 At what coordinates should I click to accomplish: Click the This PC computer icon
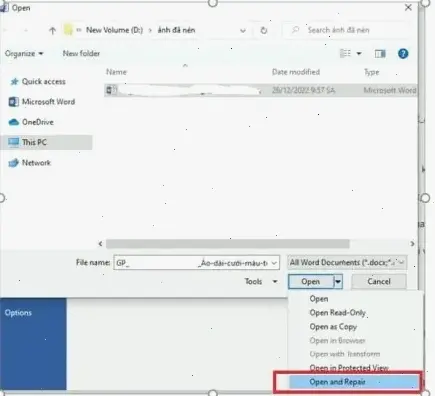(x=13, y=142)
